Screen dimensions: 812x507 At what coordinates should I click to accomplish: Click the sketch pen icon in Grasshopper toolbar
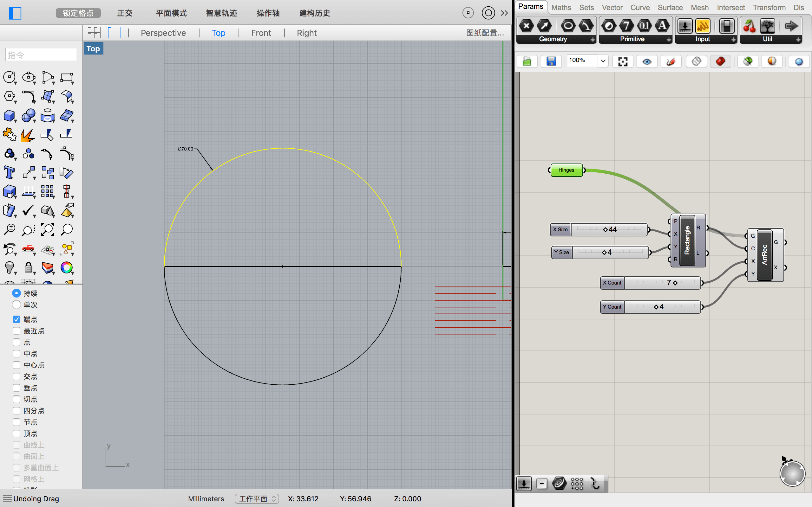(x=671, y=61)
